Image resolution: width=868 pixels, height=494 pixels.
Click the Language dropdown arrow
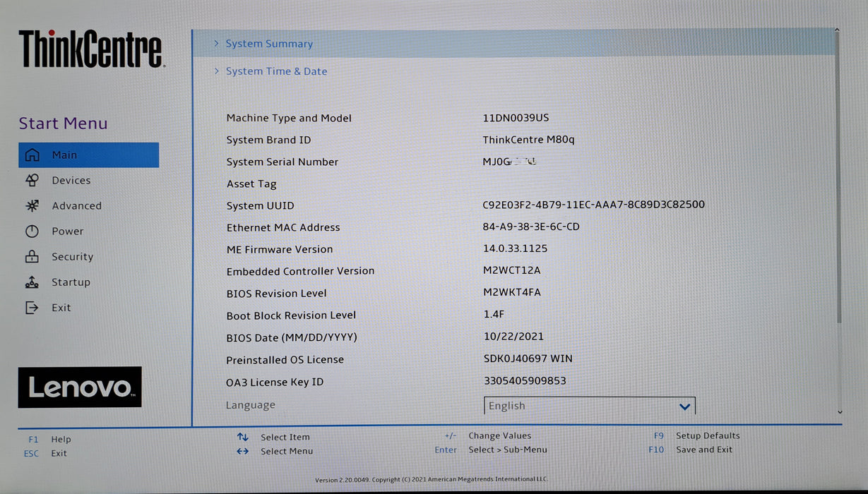pos(684,406)
